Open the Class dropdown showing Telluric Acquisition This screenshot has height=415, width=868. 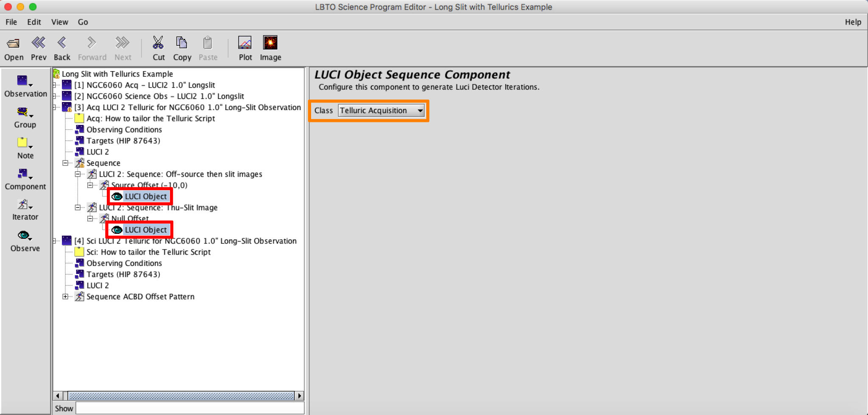coord(381,111)
